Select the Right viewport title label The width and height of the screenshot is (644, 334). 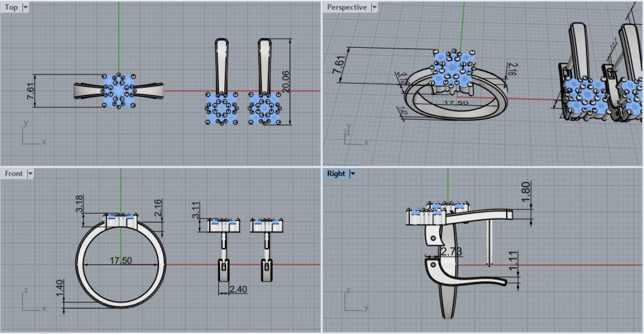[x=336, y=173]
